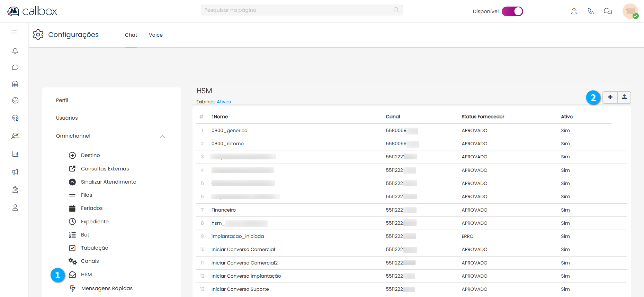Open the user avatar profile picture

[x=630, y=11]
